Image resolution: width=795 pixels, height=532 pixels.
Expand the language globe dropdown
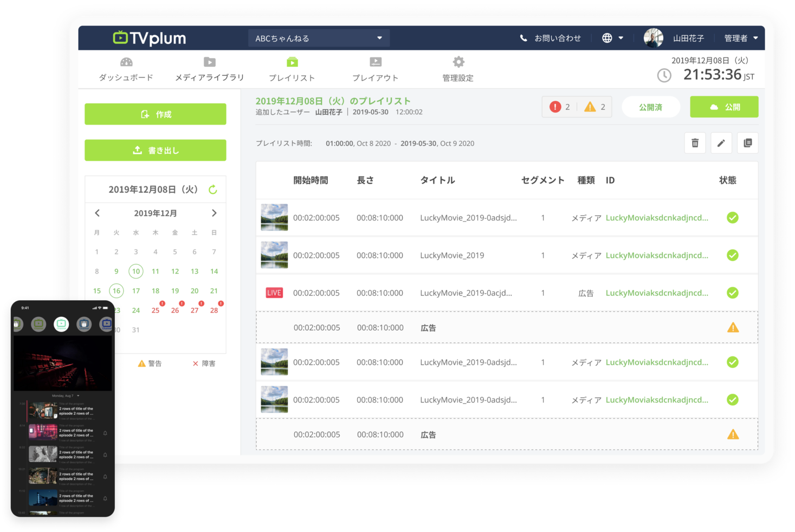[612, 37]
